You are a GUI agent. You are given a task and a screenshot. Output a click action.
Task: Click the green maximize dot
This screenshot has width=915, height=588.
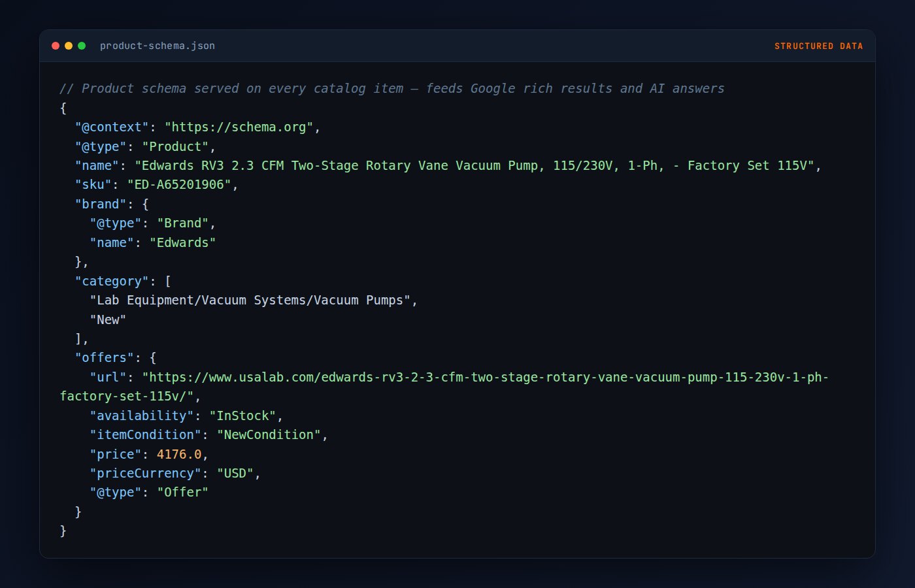click(82, 46)
